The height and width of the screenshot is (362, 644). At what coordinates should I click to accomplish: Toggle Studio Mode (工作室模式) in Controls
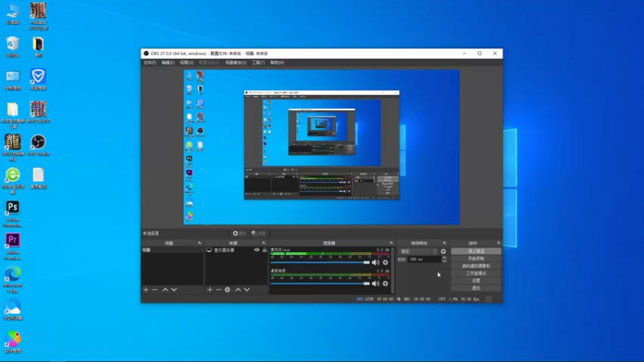coord(476,274)
